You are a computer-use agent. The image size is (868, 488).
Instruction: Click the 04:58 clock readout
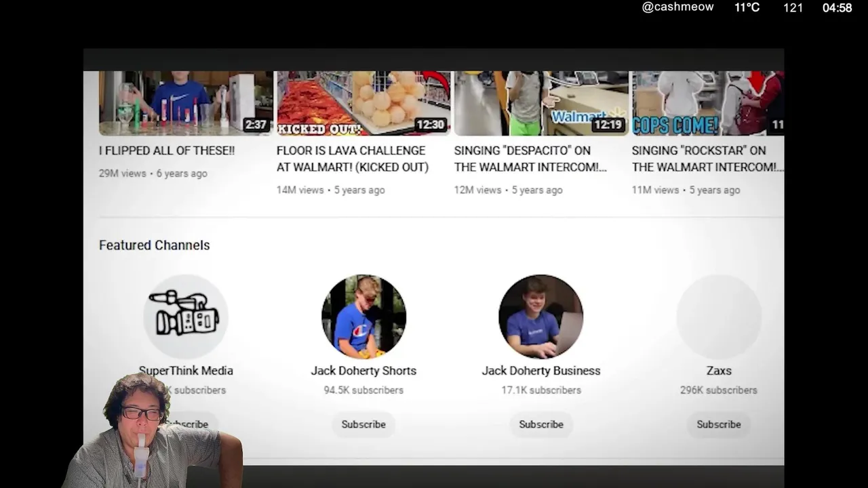click(837, 8)
